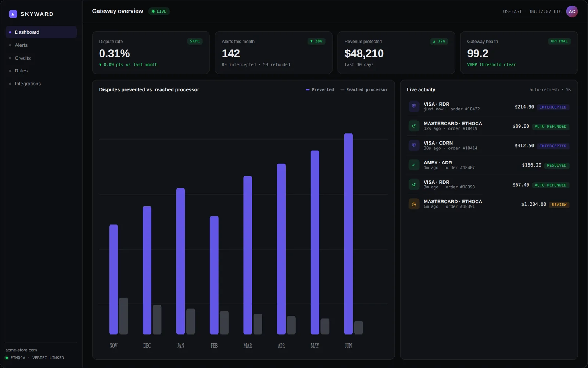Click AUTO-REFUNDED badge for order #18419
This screenshot has width=588, height=368.
coord(551,127)
